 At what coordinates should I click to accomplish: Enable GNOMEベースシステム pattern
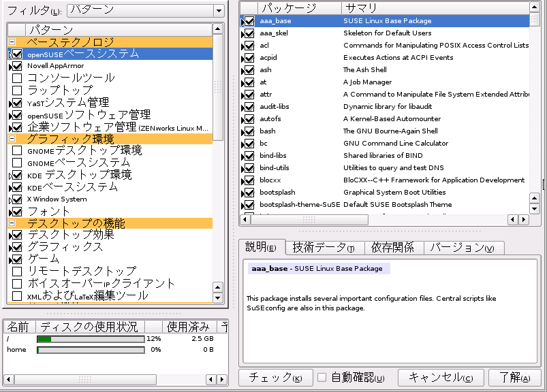tap(17, 163)
